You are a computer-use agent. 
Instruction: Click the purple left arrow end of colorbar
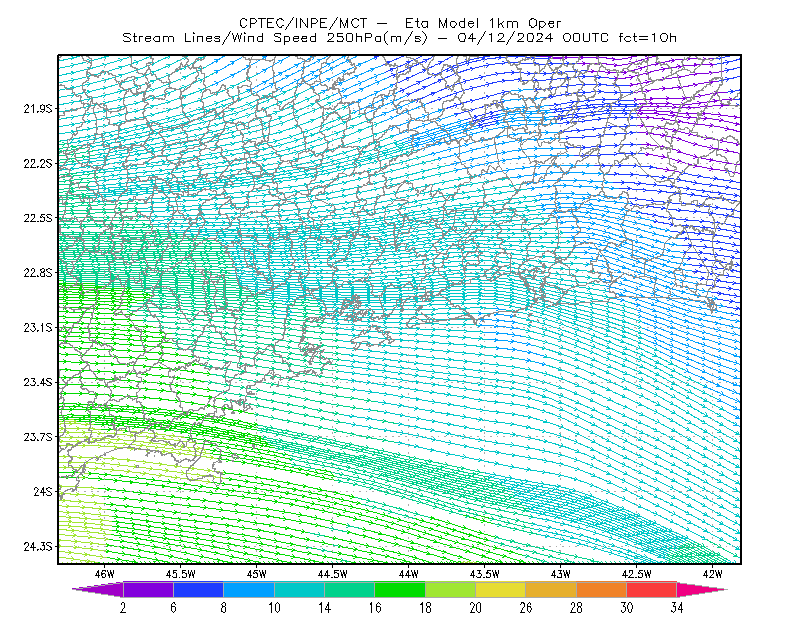tap(98, 589)
